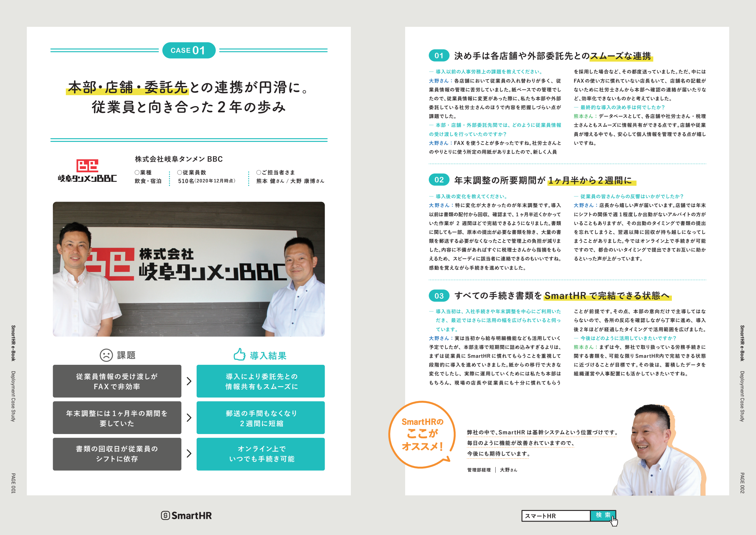Click quote line 今後にも期待しています
The width and height of the screenshot is (756, 535).
(x=498, y=454)
